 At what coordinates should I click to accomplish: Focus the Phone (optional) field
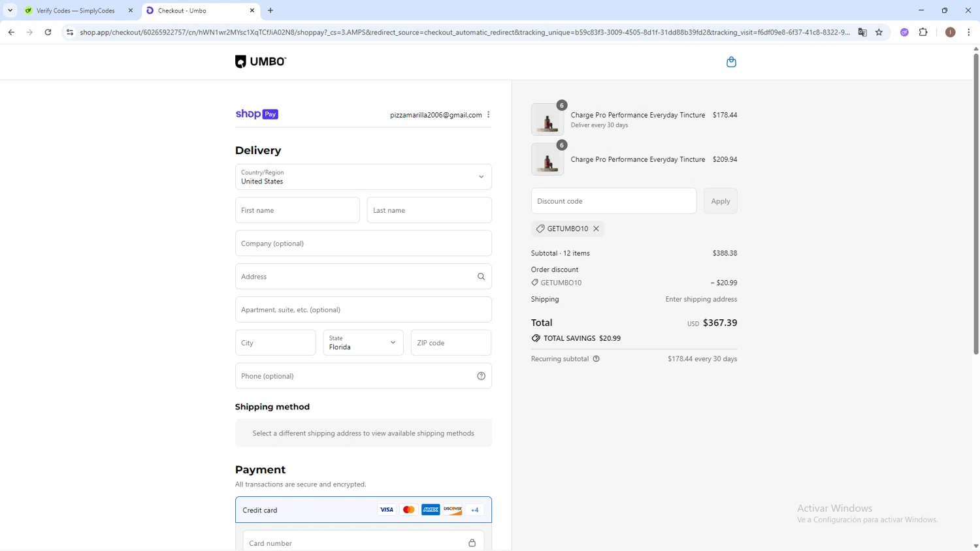pos(363,376)
